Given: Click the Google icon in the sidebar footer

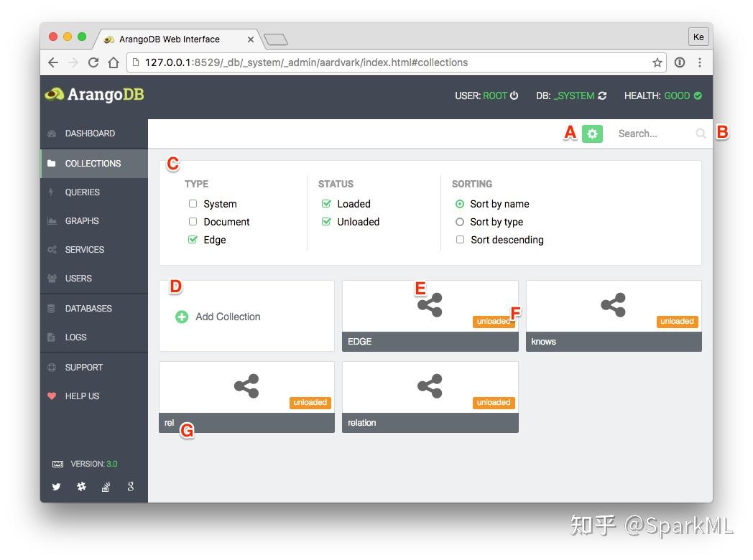Looking at the screenshot, I should tap(130, 487).
